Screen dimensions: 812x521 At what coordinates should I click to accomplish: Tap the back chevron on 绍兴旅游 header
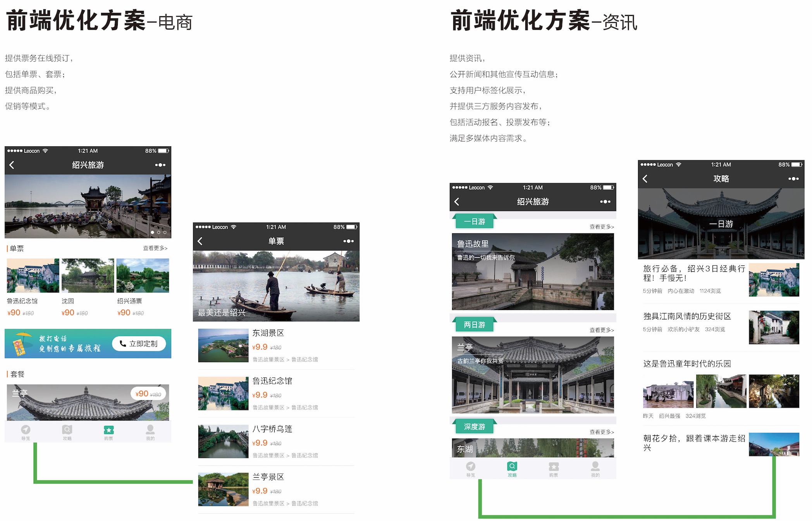[x=13, y=165]
